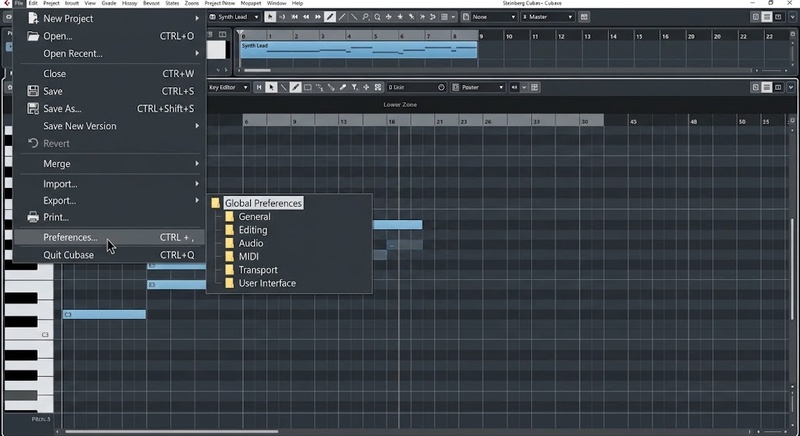Screen dimensions: 800x436
Task: Toggle right zone in Key Editor
Action: [778, 87]
